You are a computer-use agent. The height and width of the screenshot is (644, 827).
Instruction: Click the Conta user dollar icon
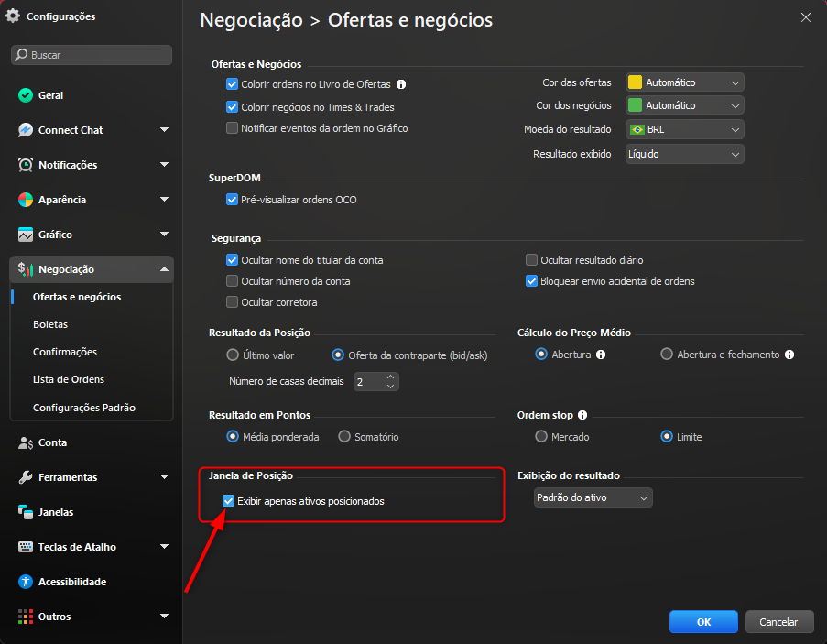pyautogui.click(x=26, y=443)
